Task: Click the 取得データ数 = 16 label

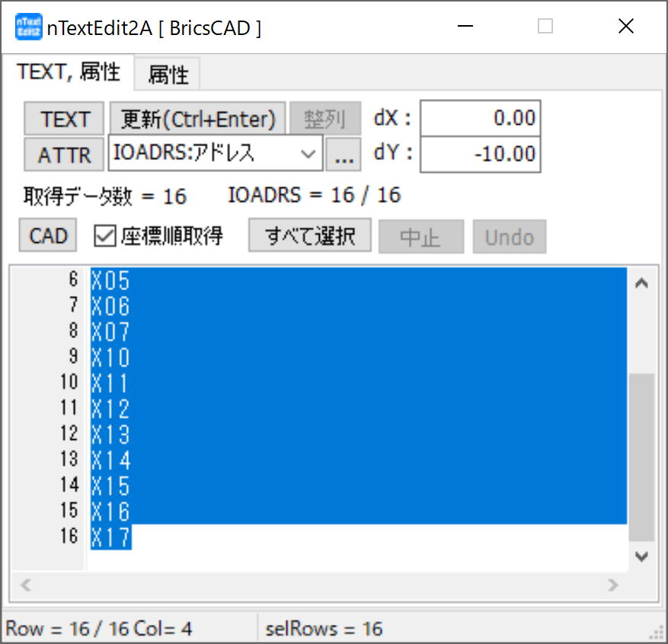Action: point(105,196)
